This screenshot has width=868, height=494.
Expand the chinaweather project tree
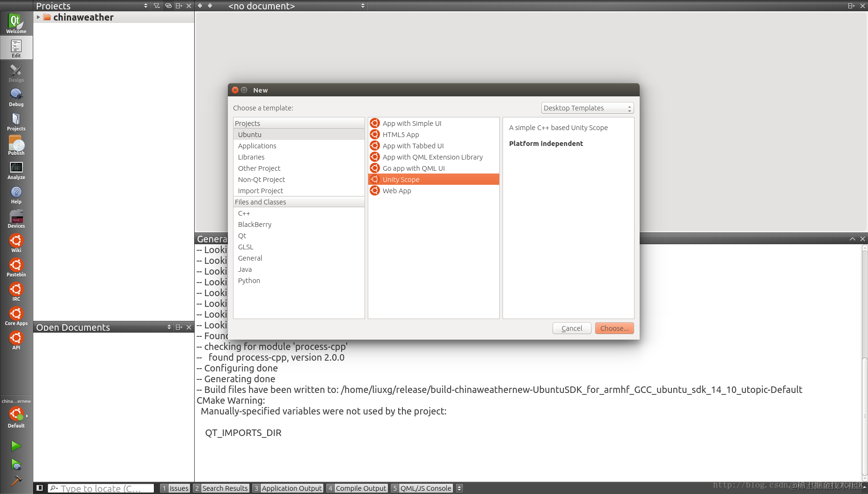38,17
